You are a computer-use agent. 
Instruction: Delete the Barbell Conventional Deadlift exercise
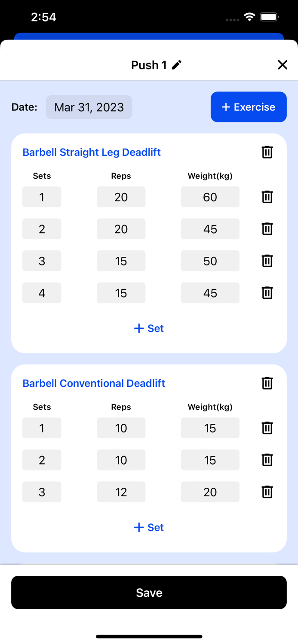[267, 383]
